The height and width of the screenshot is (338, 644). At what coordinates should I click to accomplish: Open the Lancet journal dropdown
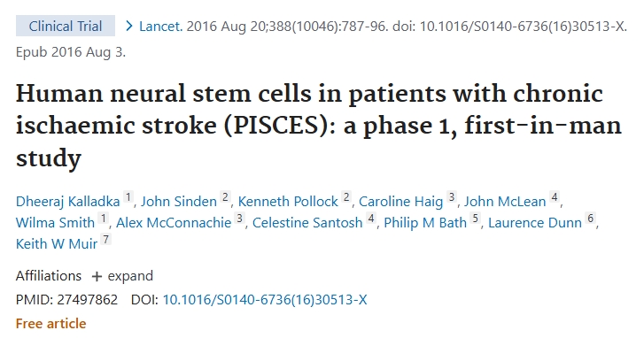click(160, 27)
